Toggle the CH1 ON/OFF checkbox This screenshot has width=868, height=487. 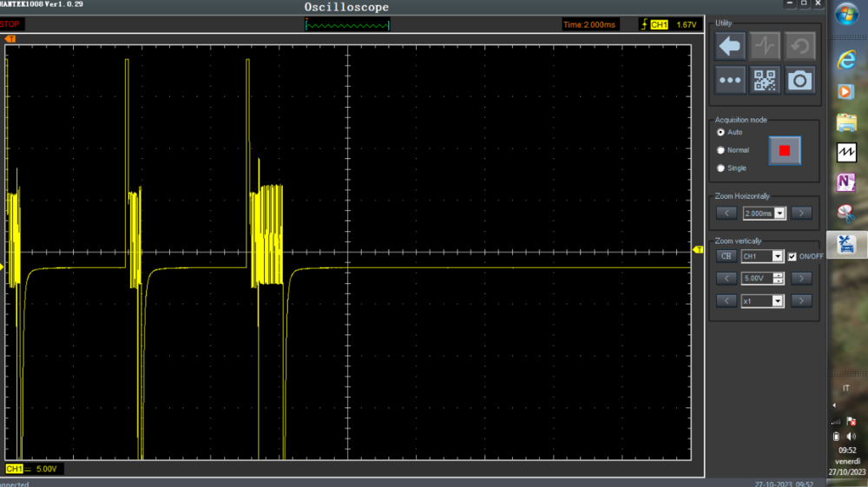coord(792,256)
